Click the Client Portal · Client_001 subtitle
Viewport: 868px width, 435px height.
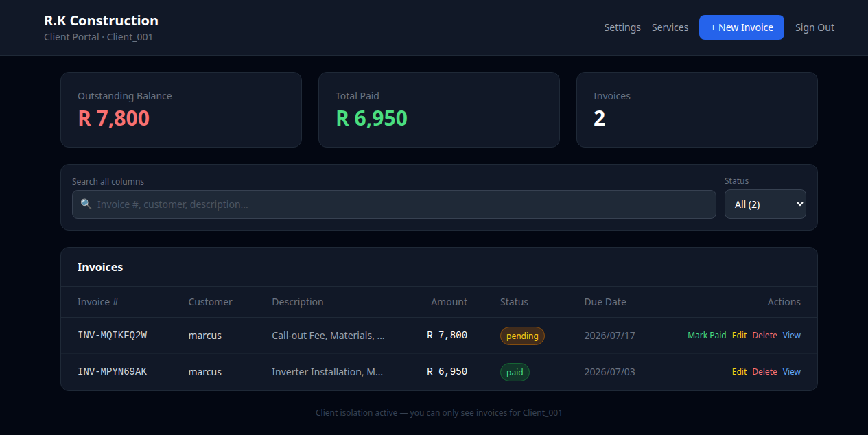pyautogui.click(x=98, y=37)
